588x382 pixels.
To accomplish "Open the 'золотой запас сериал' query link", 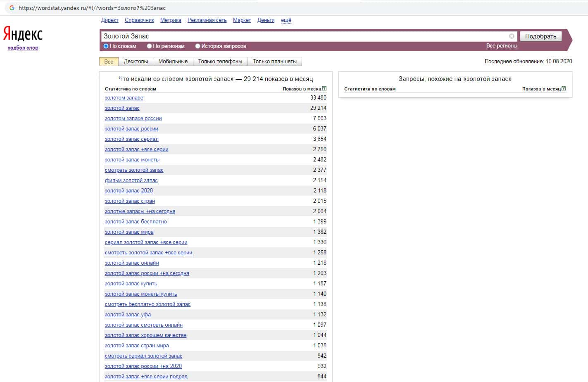I will click(131, 139).
